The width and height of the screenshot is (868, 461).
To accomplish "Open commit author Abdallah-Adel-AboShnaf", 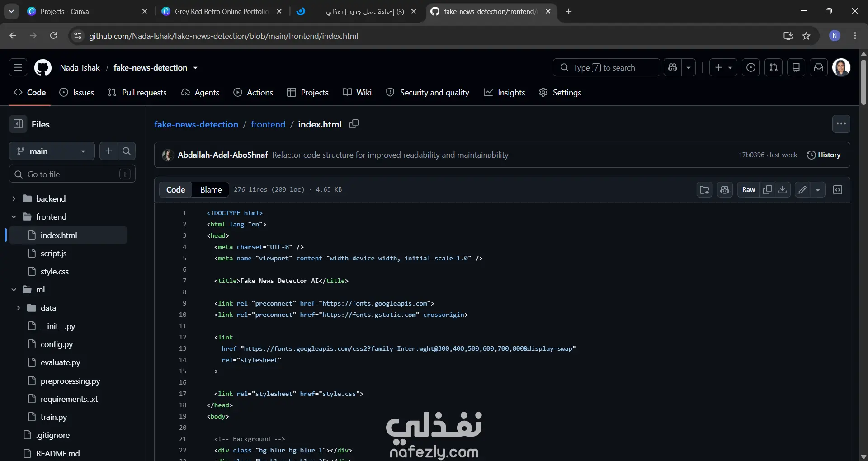I will (x=222, y=155).
